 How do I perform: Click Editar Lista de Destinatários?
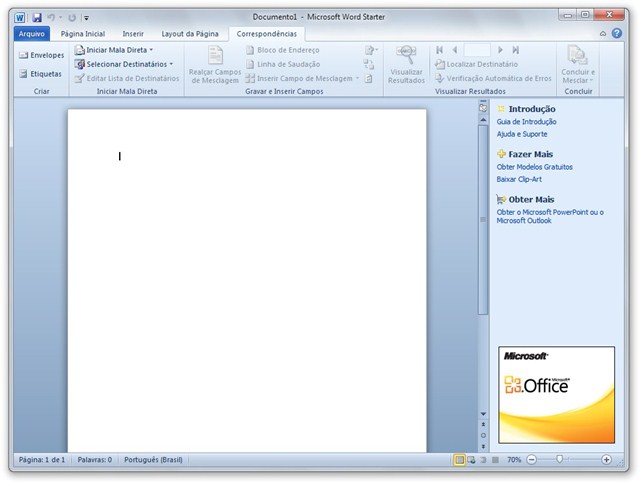tap(127, 78)
